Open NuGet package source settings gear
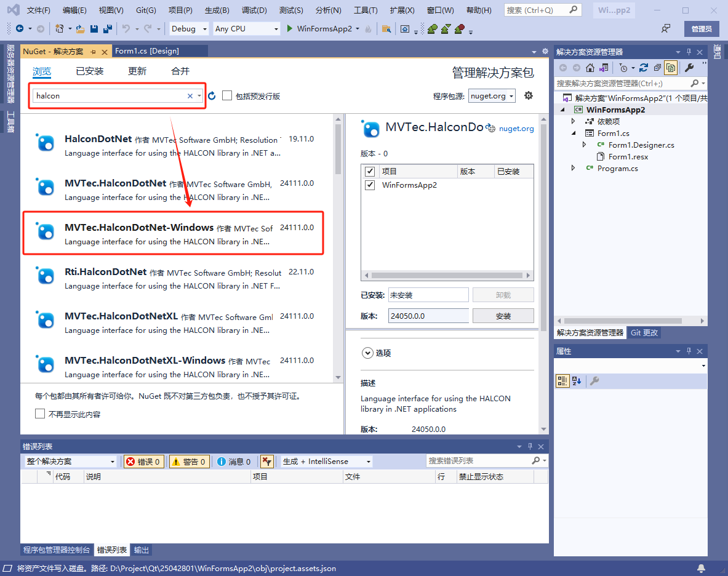 (x=528, y=96)
